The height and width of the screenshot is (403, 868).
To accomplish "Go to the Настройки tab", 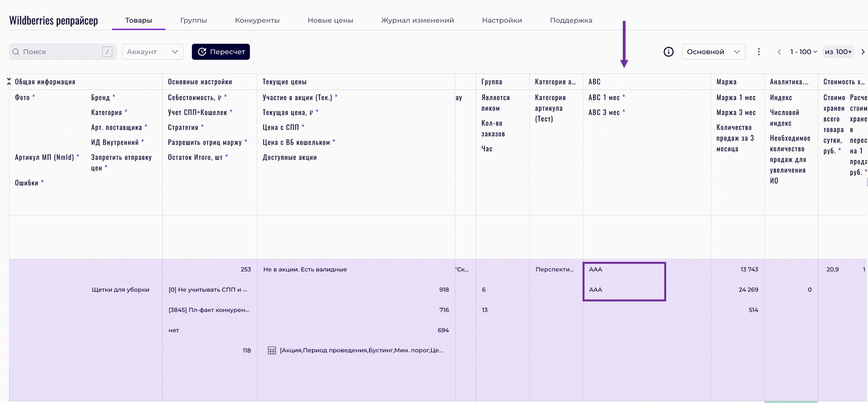I will pyautogui.click(x=502, y=20).
